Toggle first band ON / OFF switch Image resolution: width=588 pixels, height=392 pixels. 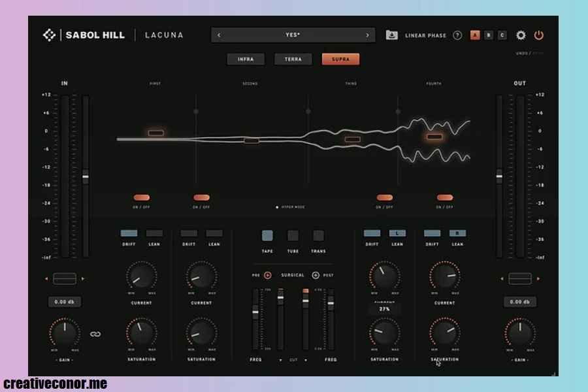(x=141, y=197)
